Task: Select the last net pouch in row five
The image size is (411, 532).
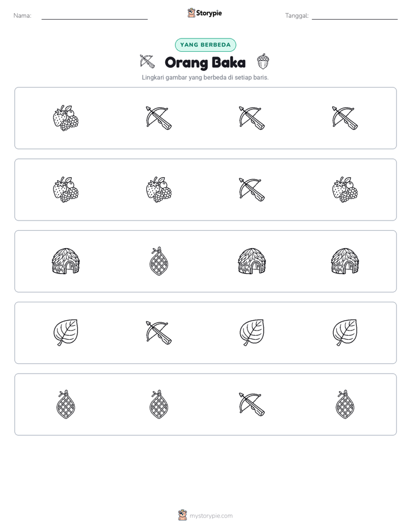Action: [x=345, y=404]
